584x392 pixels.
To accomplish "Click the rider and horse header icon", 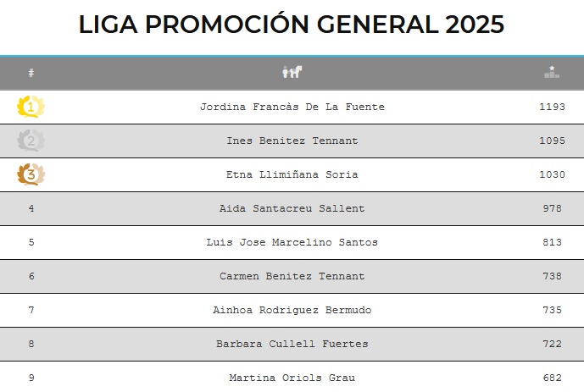I will coord(292,73).
